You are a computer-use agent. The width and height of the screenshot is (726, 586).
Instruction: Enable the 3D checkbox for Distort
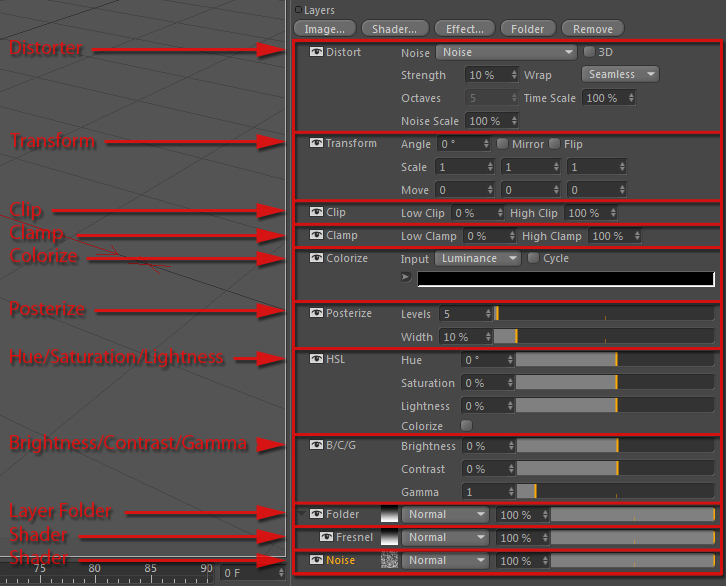(x=589, y=52)
